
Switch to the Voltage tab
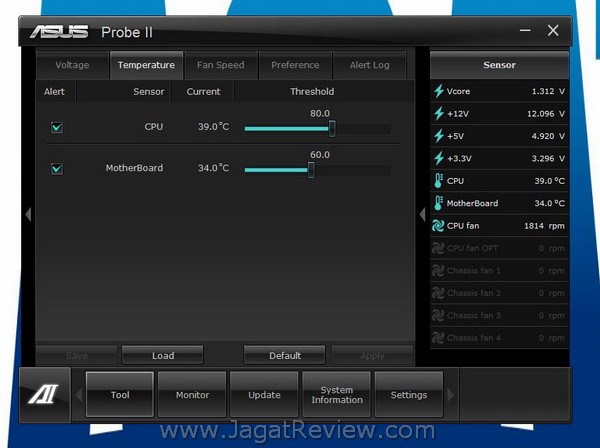point(72,65)
